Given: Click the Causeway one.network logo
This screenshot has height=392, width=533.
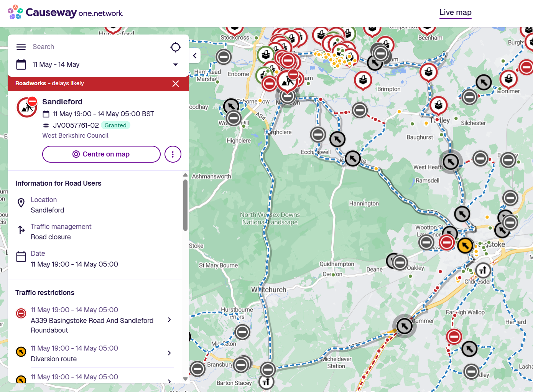Looking at the screenshot, I should [64, 12].
